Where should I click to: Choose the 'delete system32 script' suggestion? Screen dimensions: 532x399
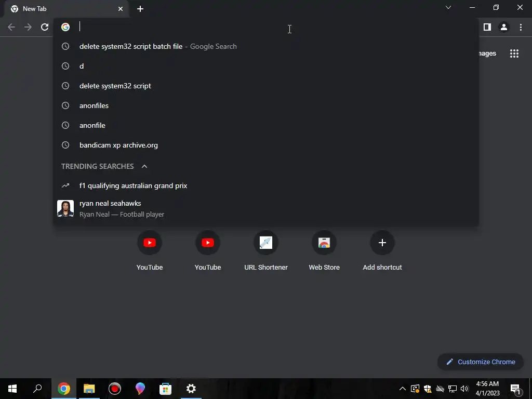point(266,86)
